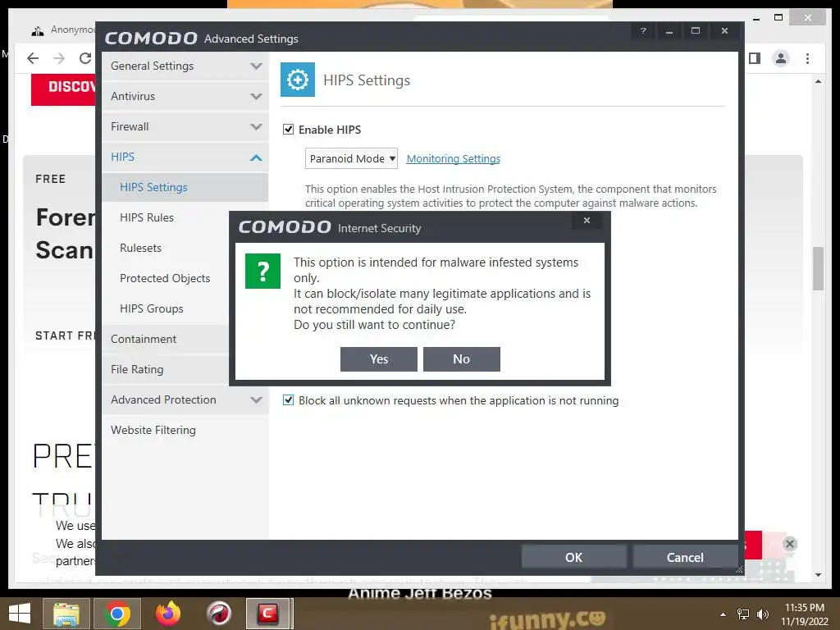Image resolution: width=840 pixels, height=630 pixels.
Task: Click the network icon in system tray
Action: tap(743, 614)
